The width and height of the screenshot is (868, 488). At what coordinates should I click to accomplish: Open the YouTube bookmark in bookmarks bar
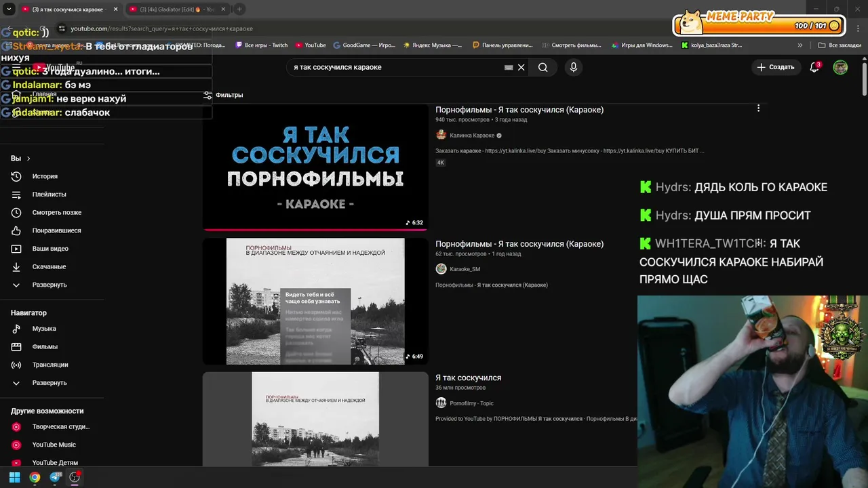[311, 45]
